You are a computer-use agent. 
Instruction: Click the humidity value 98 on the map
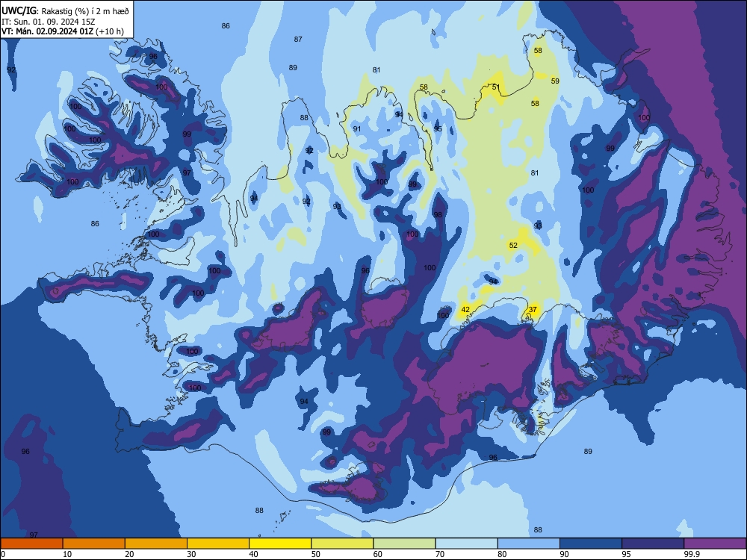pyautogui.click(x=438, y=214)
